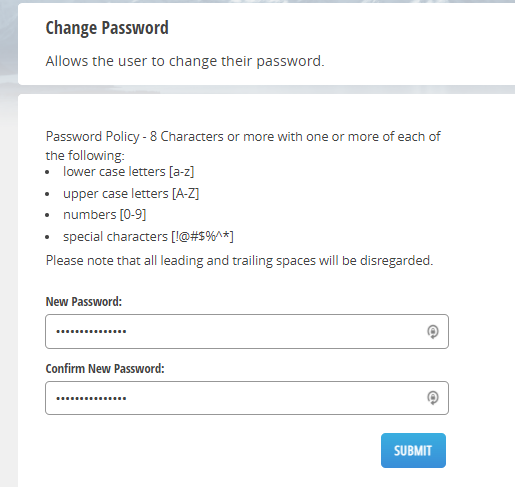Select the upper case letters [A-Z] bullet
The image size is (515, 487).
coord(131,194)
